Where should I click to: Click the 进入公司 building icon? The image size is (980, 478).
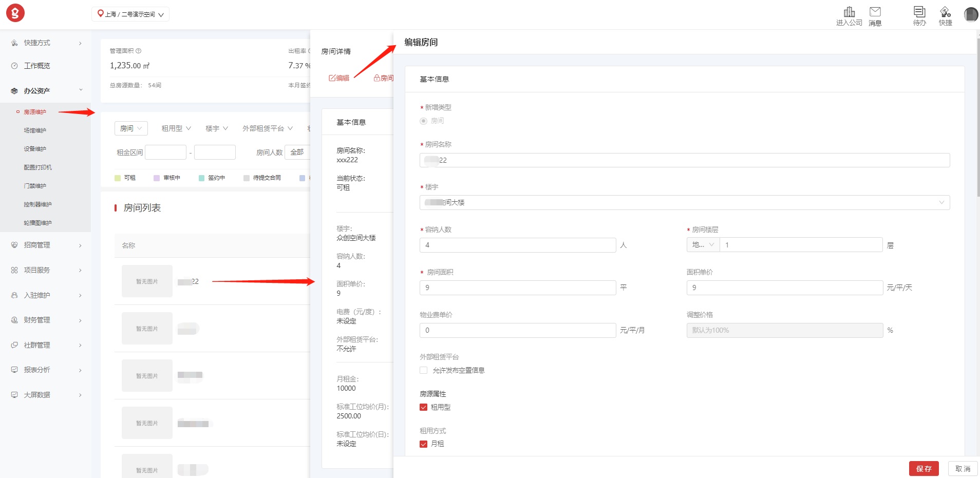click(849, 12)
